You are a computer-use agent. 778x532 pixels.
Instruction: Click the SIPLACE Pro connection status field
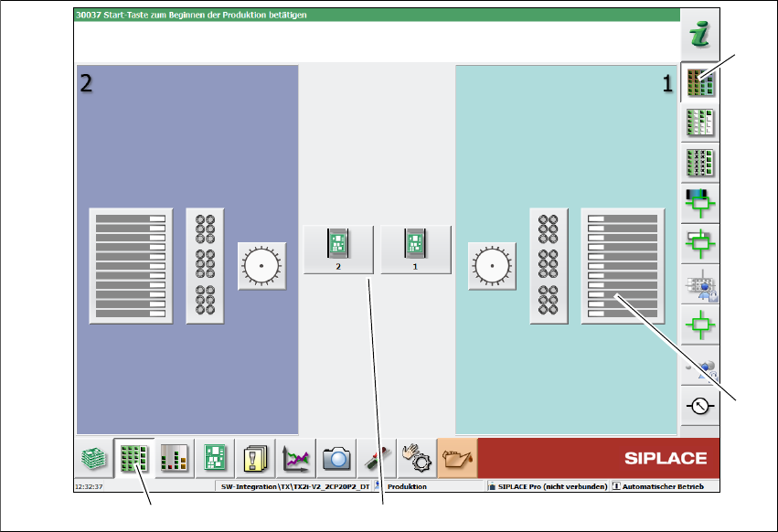tap(549, 486)
